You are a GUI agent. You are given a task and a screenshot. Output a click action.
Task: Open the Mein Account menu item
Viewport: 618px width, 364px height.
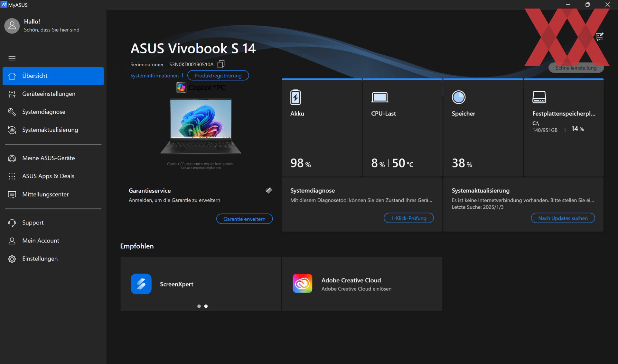click(53, 241)
